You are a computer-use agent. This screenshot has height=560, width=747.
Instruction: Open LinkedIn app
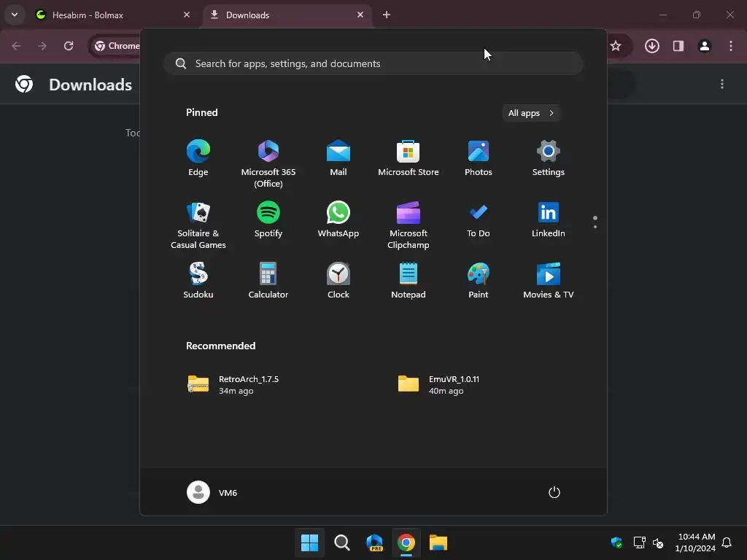(x=549, y=219)
